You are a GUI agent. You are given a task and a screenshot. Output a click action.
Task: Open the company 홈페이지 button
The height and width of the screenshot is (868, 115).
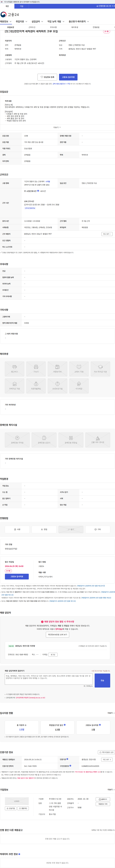(103, 799)
